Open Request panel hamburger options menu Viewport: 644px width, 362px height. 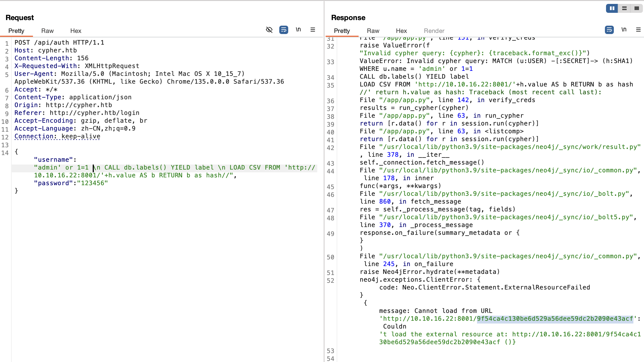pos(313,30)
